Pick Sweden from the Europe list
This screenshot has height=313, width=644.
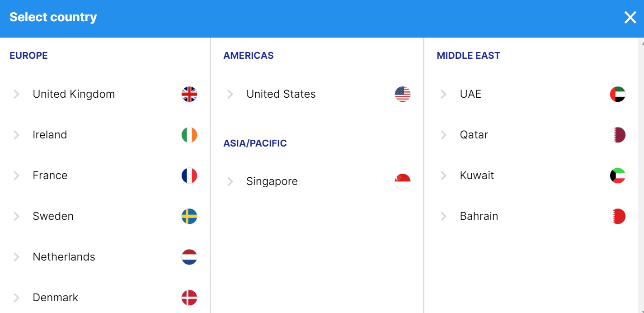point(53,216)
